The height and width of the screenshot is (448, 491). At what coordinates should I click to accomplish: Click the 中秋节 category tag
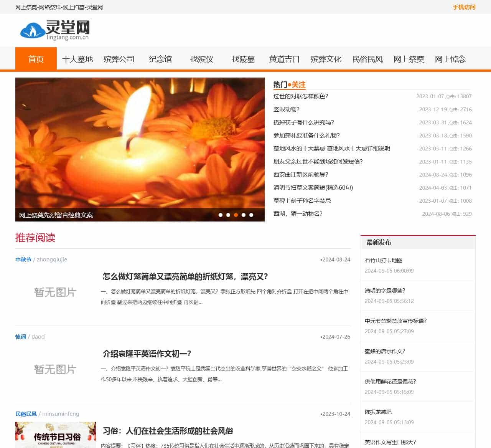pyautogui.click(x=23, y=260)
